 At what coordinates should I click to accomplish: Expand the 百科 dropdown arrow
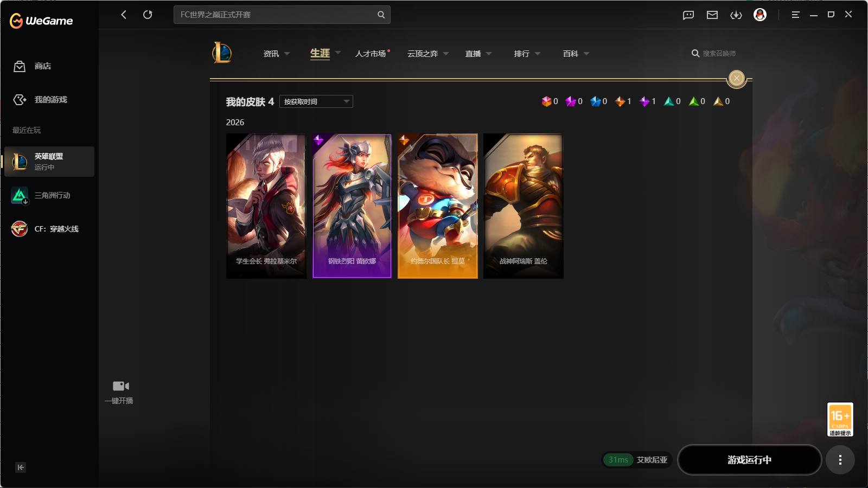tap(586, 54)
